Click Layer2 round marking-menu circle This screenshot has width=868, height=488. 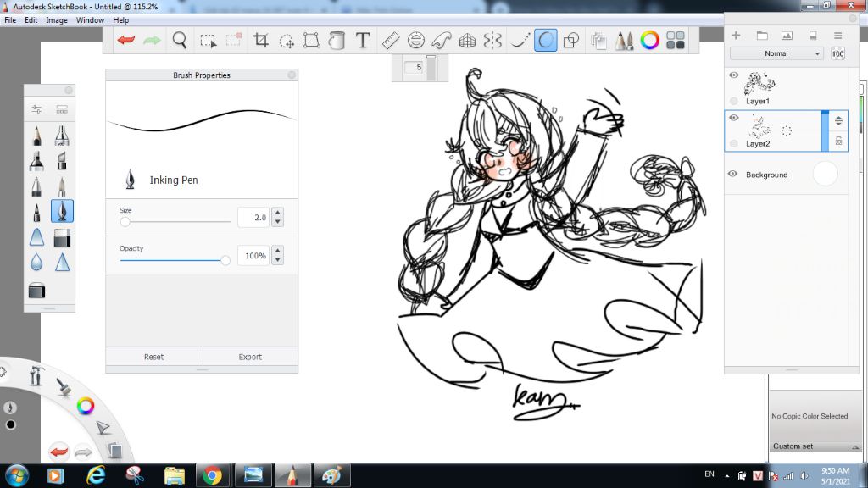[x=733, y=144]
